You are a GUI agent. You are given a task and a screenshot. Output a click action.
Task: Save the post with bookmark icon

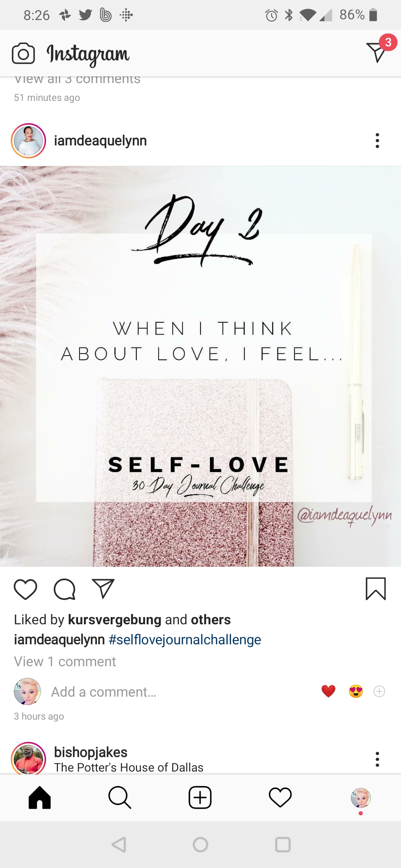[376, 589]
